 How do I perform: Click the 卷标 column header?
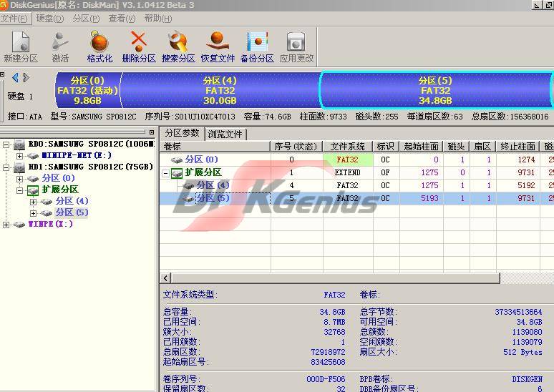tap(215, 147)
